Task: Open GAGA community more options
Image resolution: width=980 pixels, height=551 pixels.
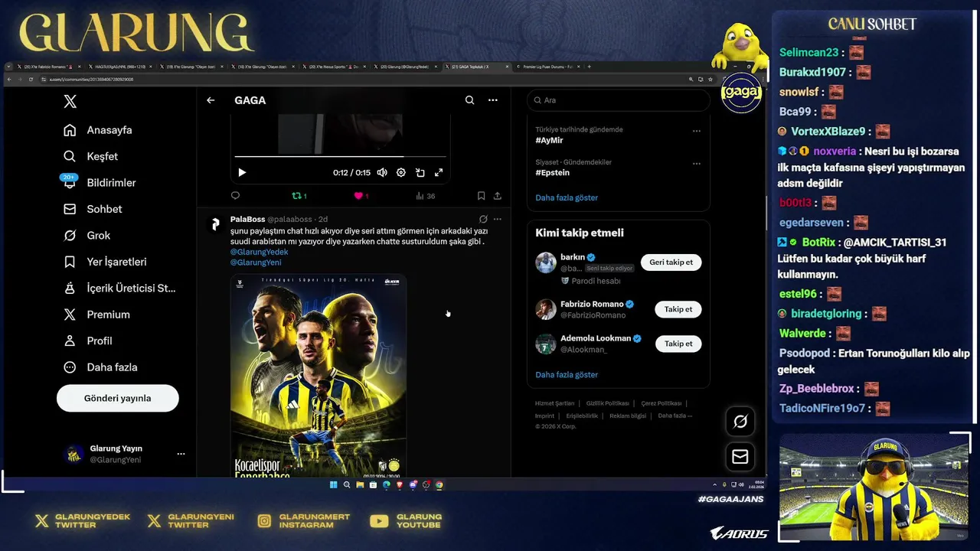Action: tap(493, 100)
